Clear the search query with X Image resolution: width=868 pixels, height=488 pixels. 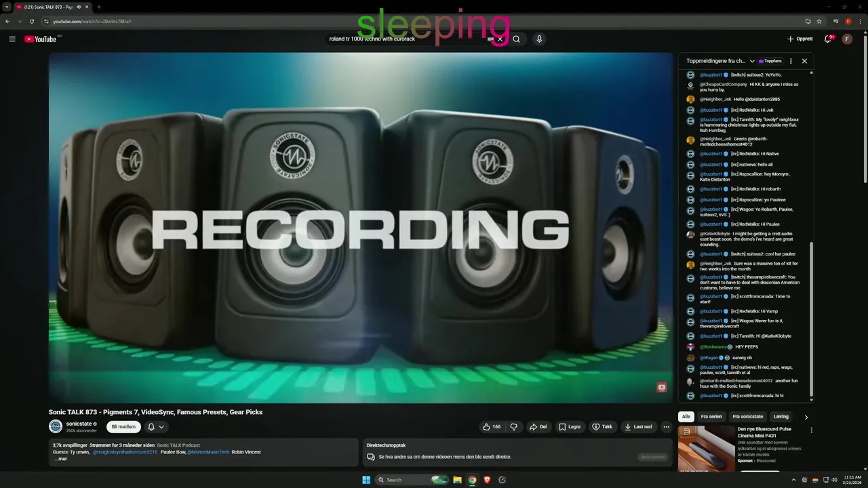point(500,39)
